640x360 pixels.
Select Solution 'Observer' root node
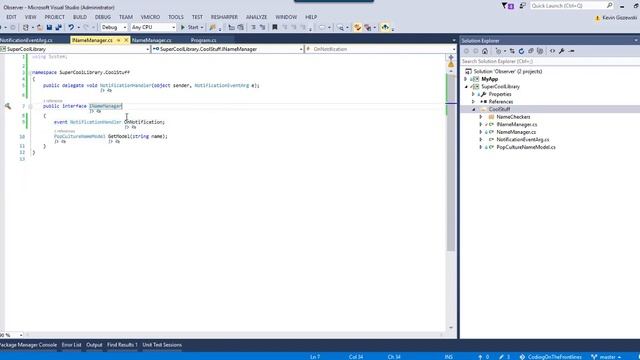508,71
